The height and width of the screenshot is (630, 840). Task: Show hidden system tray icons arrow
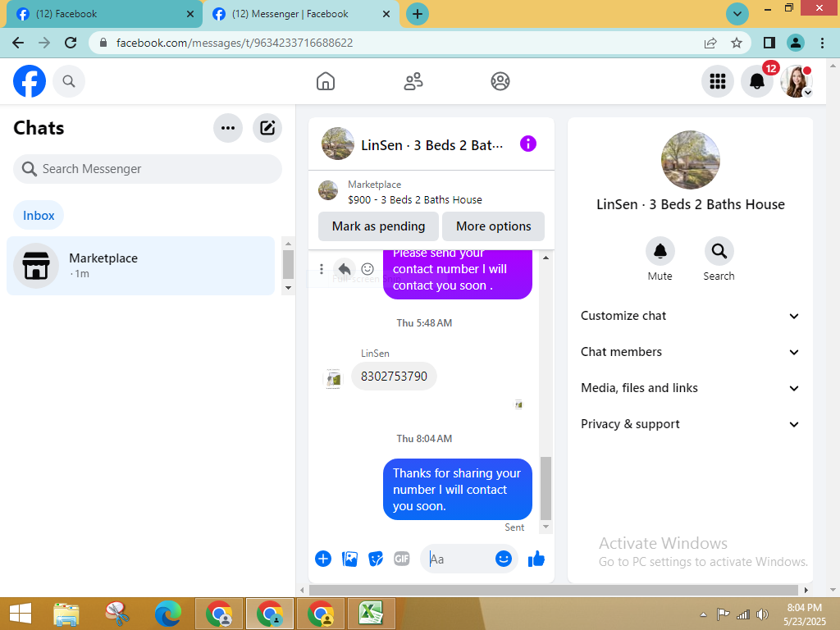tap(703, 614)
